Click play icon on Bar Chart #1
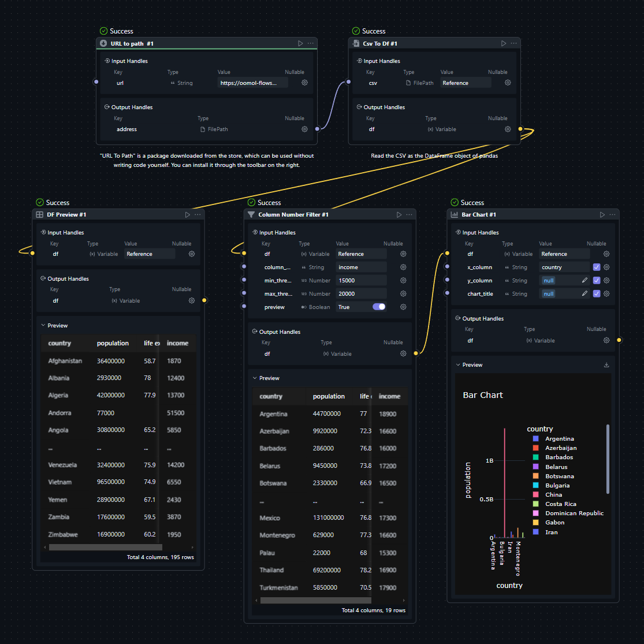 (602, 215)
